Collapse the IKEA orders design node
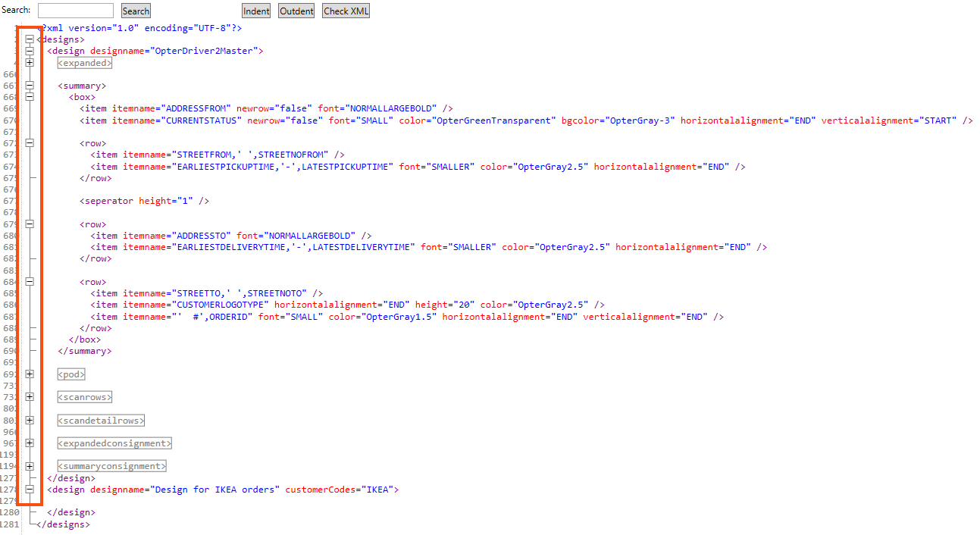The image size is (980, 535). (x=30, y=490)
